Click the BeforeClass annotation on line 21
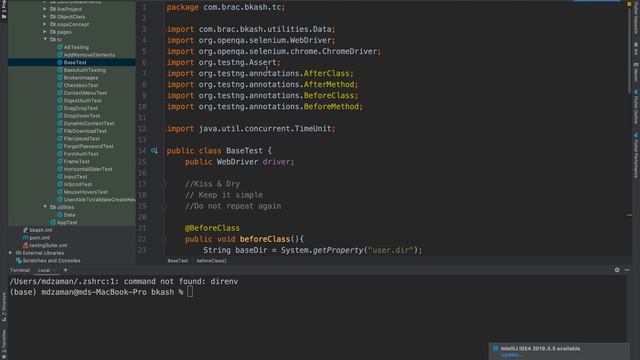 coord(212,228)
